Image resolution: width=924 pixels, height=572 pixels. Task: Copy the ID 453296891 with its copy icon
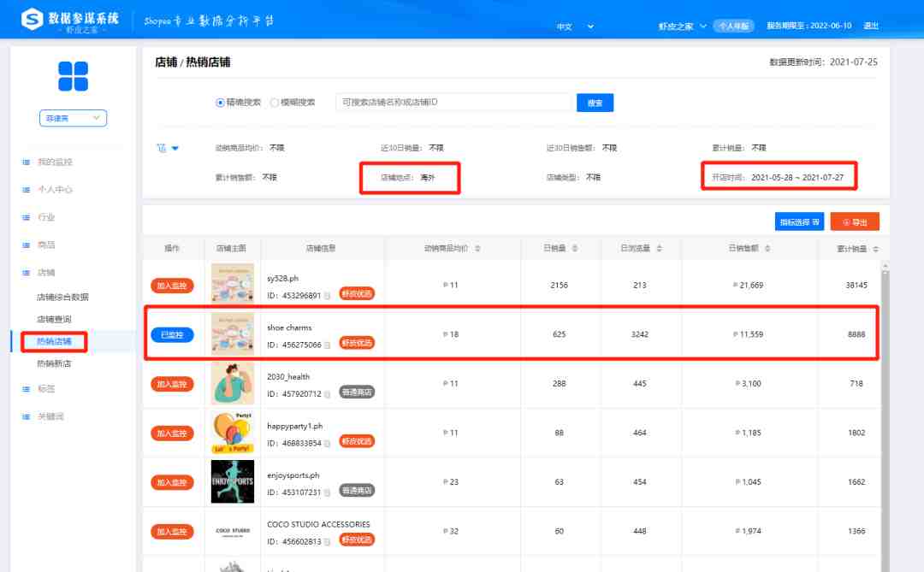pyautogui.click(x=327, y=296)
